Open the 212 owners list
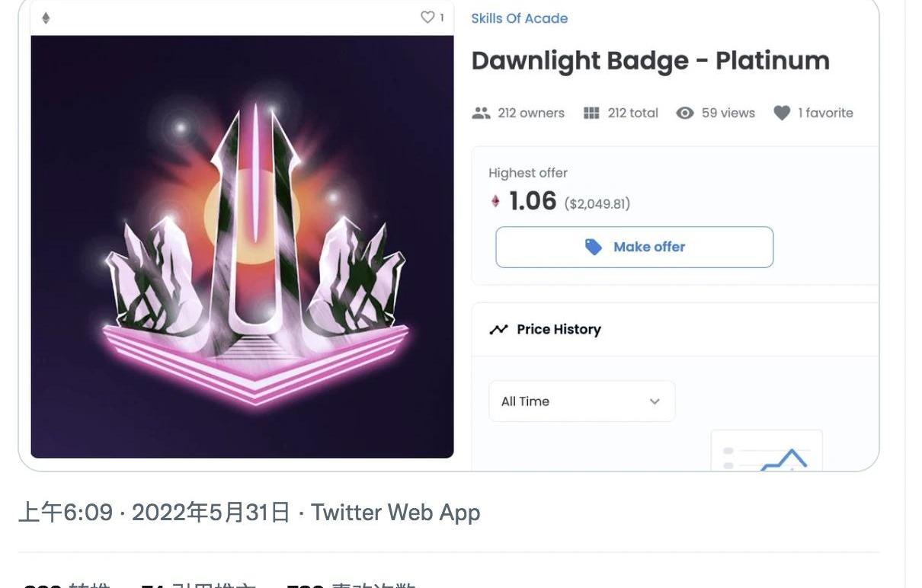Screen dimensions: 922x588 [530, 113]
